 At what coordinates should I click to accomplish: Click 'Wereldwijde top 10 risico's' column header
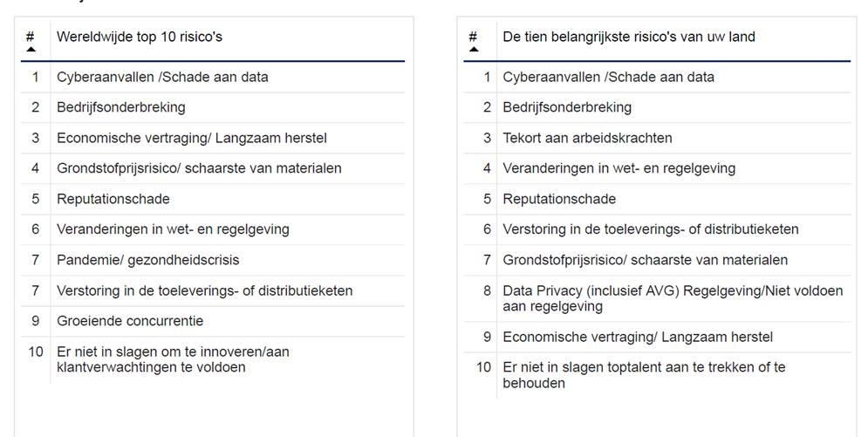[x=140, y=37]
